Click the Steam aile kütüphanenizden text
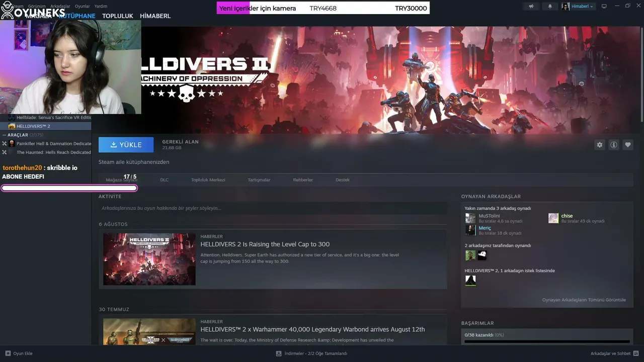 coord(134,162)
